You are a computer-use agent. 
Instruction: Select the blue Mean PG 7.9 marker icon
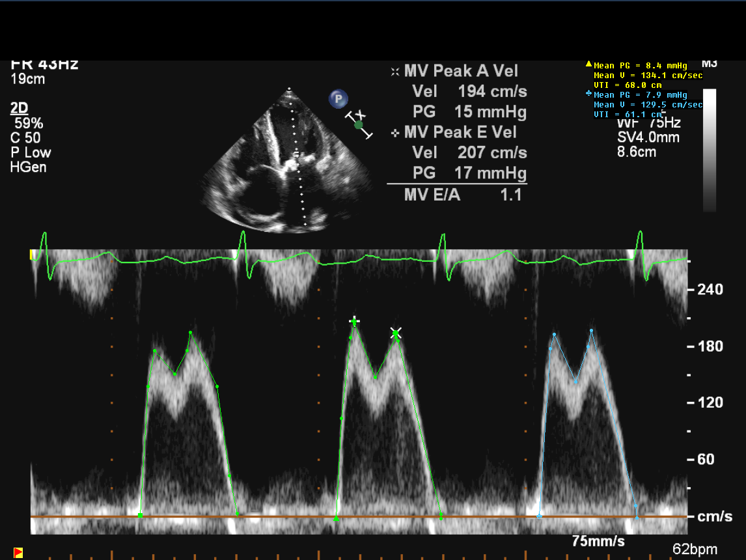point(589,94)
